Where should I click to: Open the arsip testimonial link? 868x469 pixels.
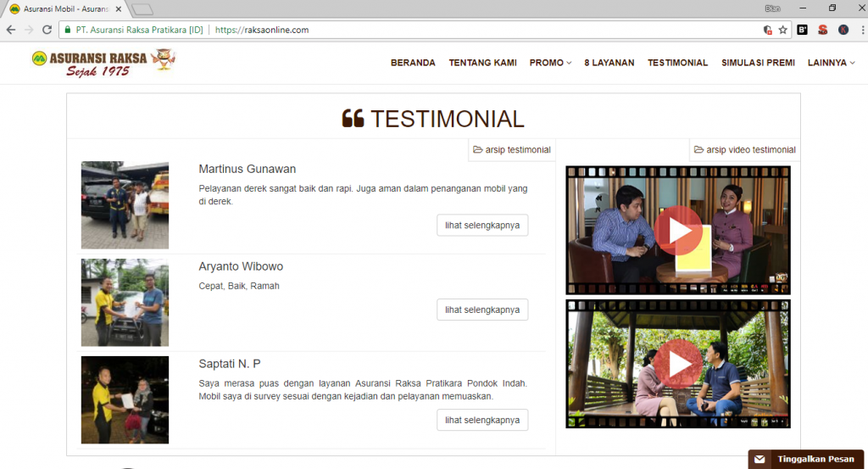[512, 149]
